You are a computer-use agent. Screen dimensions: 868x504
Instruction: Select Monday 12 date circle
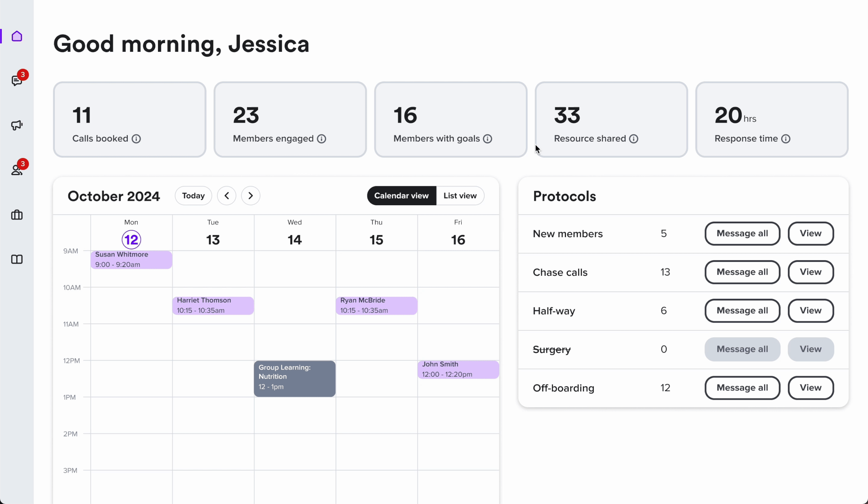click(131, 240)
